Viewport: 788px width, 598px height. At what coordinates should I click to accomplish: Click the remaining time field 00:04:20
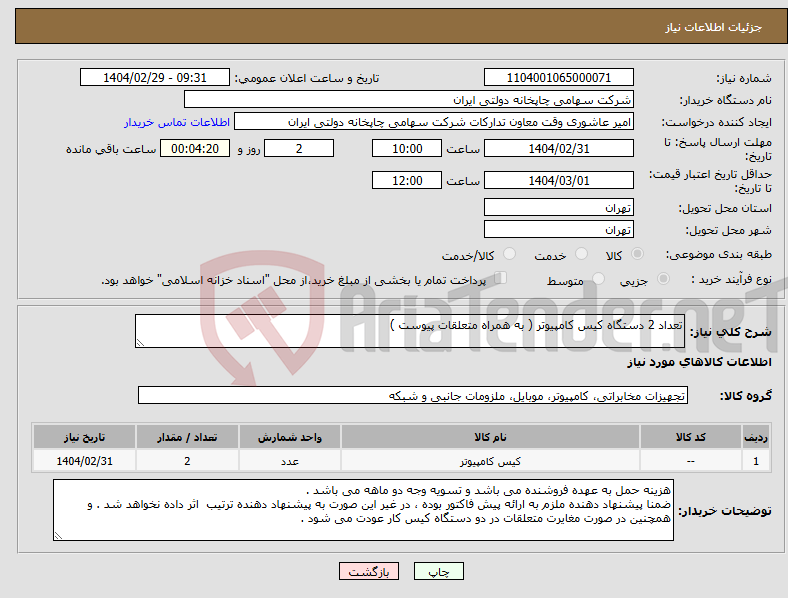coord(195,148)
